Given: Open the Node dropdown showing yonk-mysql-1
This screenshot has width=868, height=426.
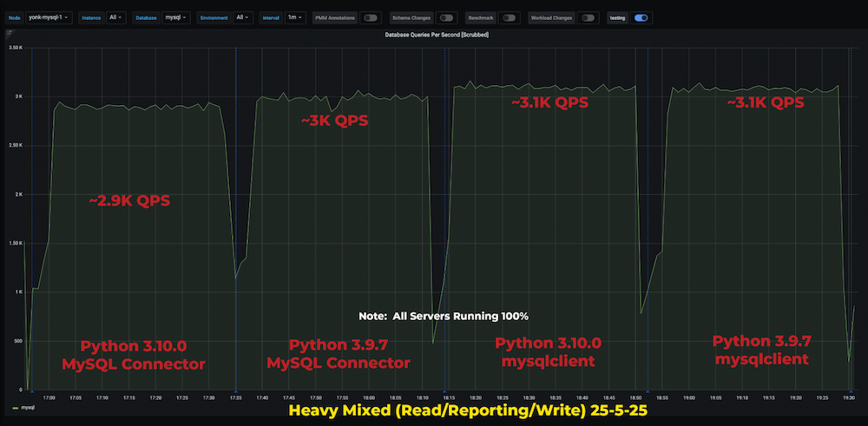Looking at the screenshot, I should pyautogui.click(x=49, y=17).
